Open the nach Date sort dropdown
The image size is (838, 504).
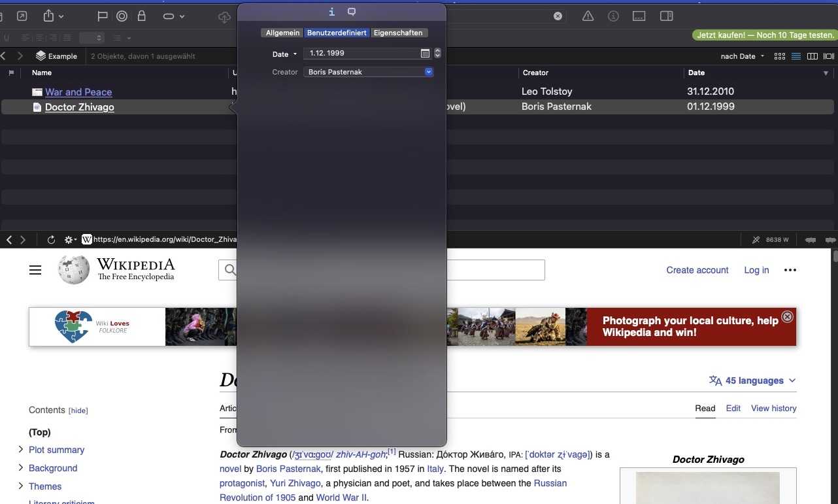pyautogui.click(x=742, y=56)
